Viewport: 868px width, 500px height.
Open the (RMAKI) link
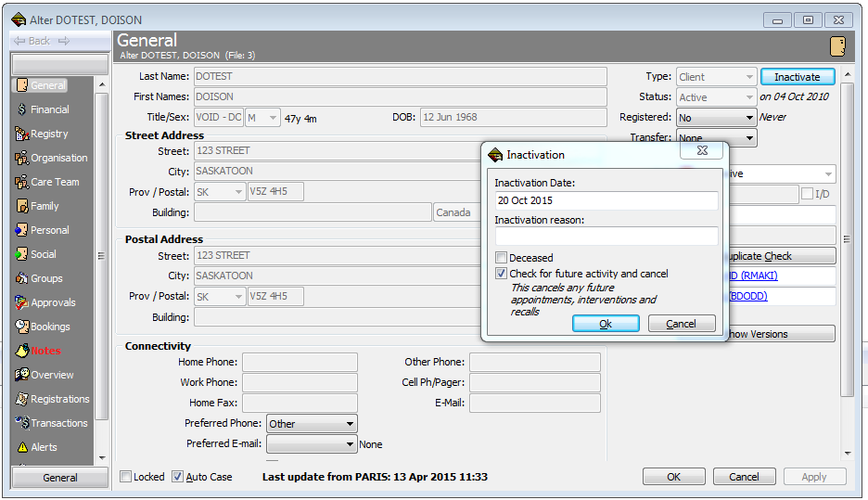[753, 276]
